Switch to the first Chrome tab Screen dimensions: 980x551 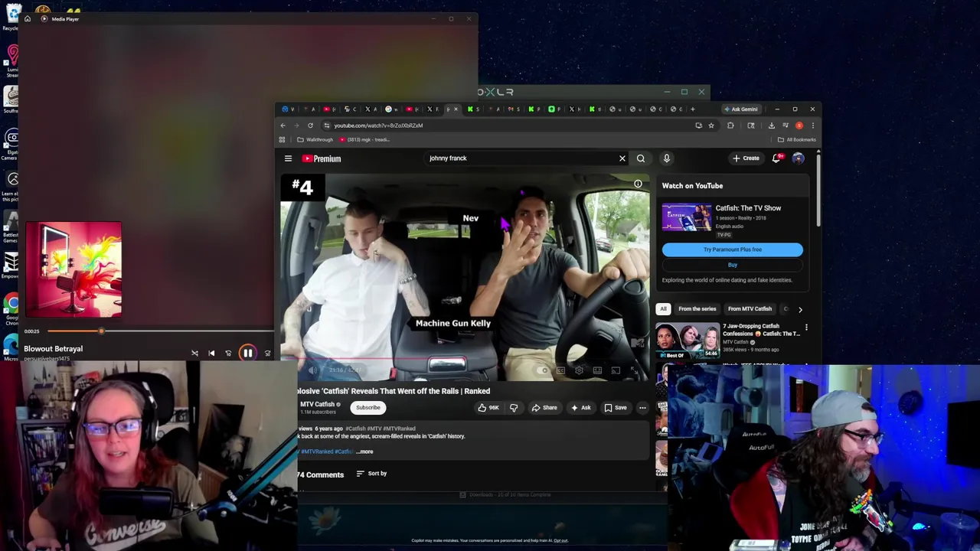click(x=288, y=109)
